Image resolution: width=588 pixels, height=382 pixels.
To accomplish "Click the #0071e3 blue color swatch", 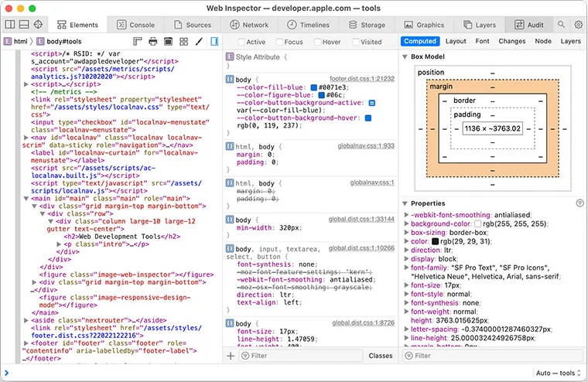I will [x=314, y=87].
